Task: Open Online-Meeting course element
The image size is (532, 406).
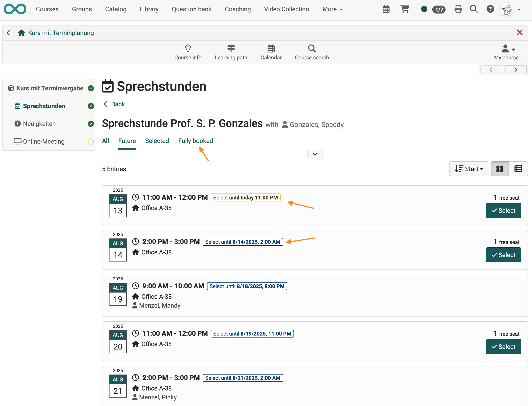Action: click(44, 141)
